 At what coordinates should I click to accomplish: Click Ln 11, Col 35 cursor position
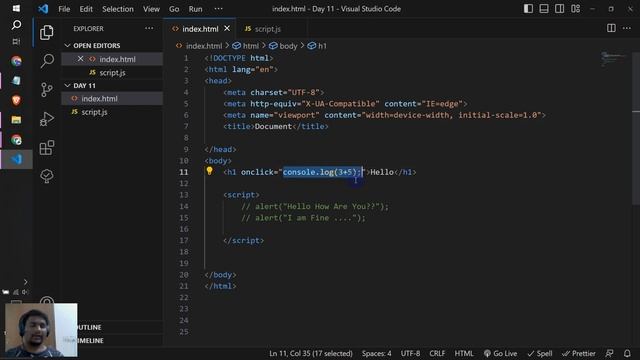point(311,353)
